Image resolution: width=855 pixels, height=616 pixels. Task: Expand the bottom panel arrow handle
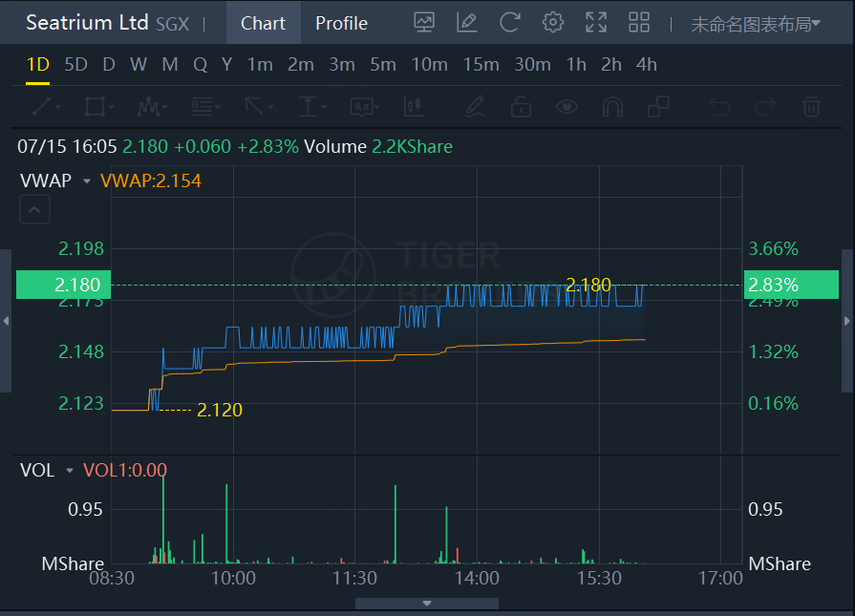(427, 604)
